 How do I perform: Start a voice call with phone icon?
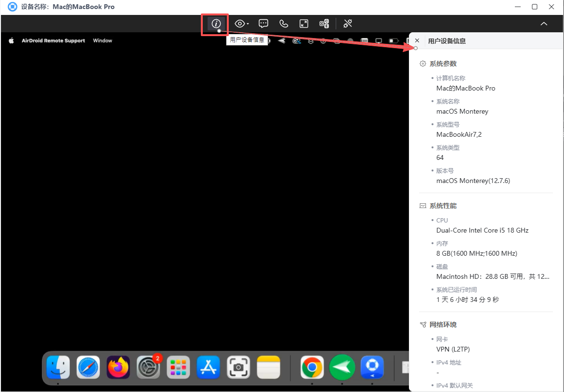(284, 24)
